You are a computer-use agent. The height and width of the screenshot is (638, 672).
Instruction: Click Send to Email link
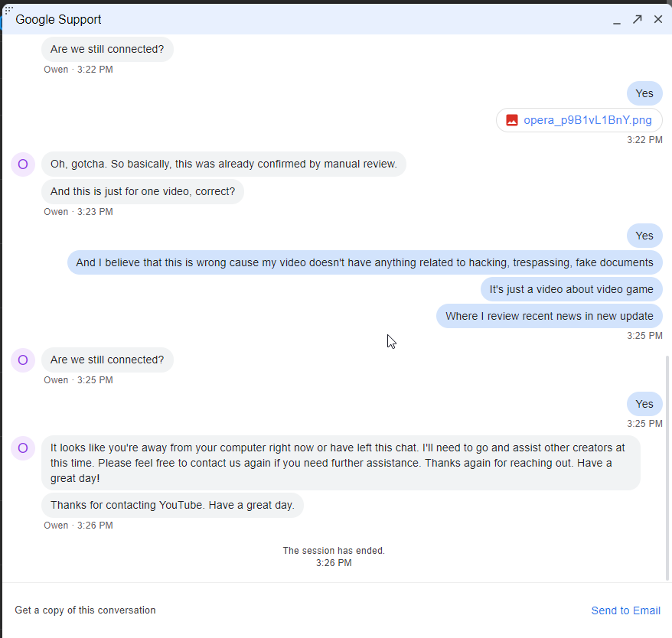point(625,610)
